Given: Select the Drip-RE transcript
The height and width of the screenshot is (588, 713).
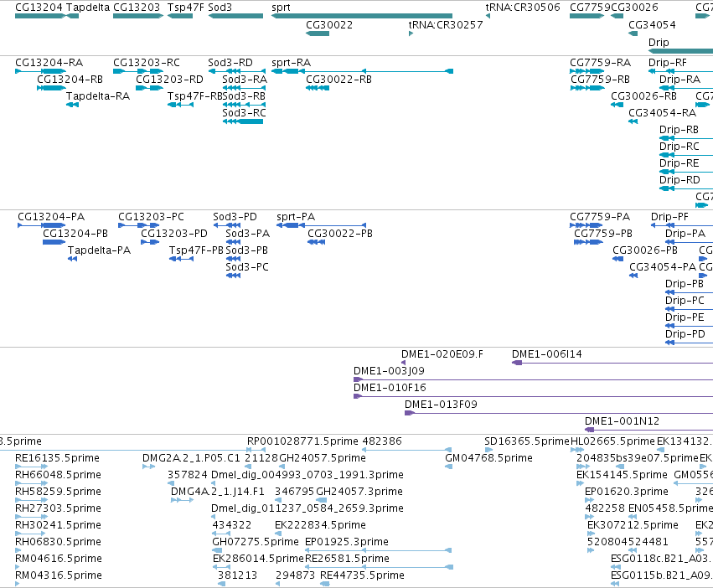Looking at the screenshot, I should (686, 172).
